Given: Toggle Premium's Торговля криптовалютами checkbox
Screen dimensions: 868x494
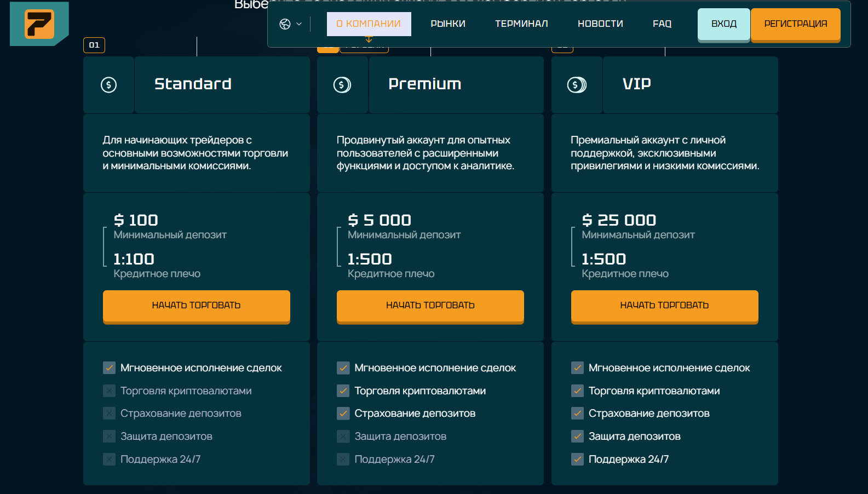Looking at the screenshot, I should click(343, 391).
